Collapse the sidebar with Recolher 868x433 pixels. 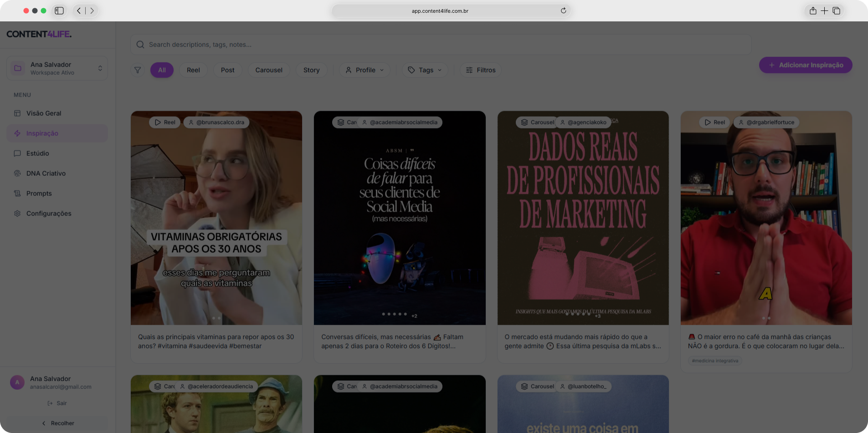click(x=57, y=423)
